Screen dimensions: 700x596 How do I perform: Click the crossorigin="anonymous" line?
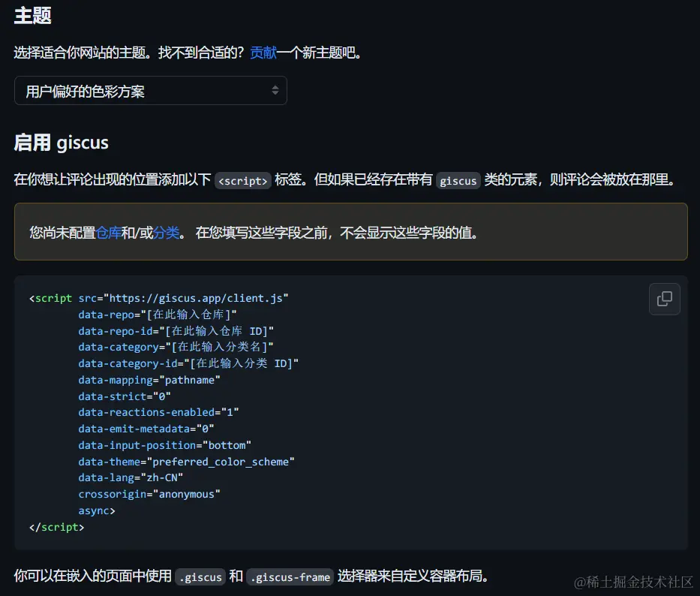(149, 494)
